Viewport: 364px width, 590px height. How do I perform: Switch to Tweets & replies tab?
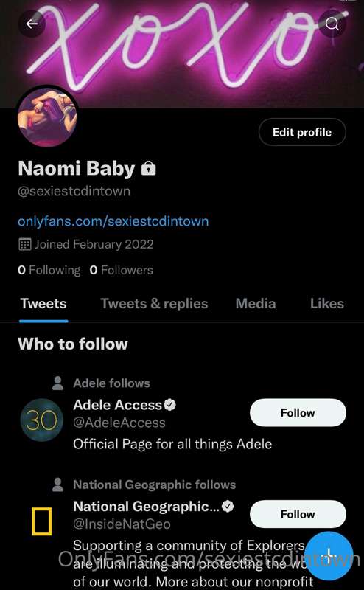(154, 304)
